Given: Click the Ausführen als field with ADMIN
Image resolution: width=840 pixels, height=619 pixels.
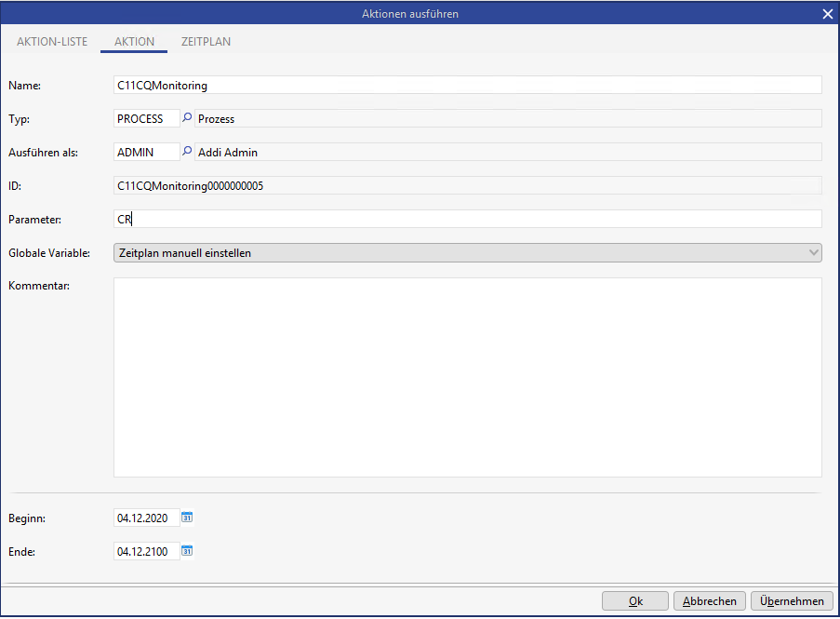Looking at the screenshot, I should pos(145,153).
